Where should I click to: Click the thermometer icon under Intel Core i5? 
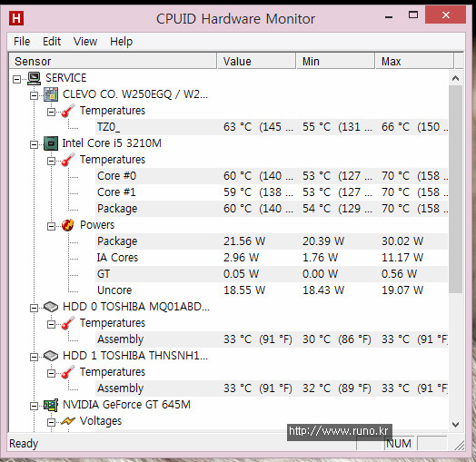pyautogui.click(x=68, y=160)
